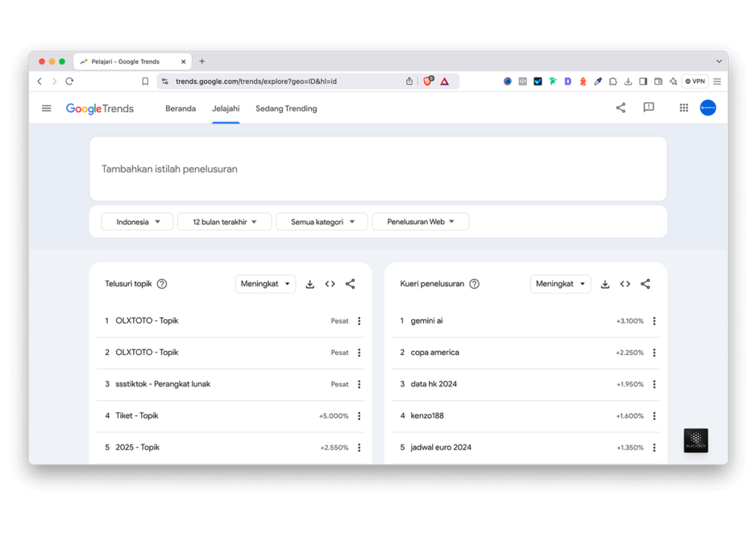Open embed code for Telusuri topik panel

(x=330, y=283)
